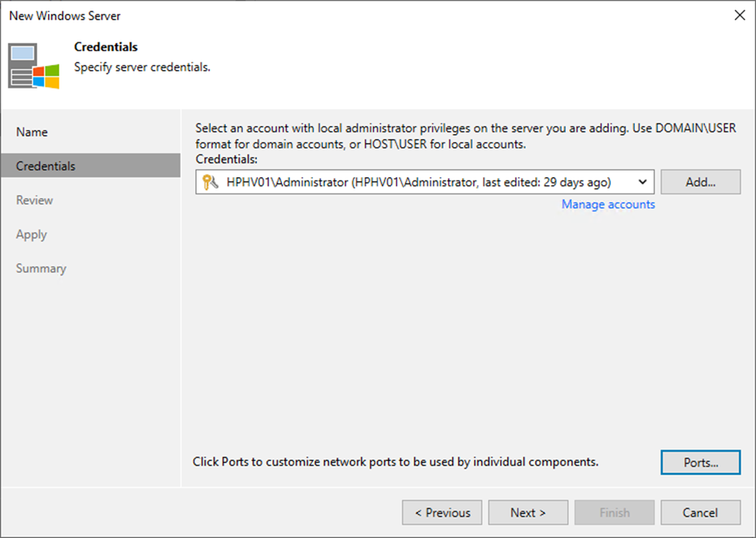Select the Credentials step in sidebar

(x=91, y=166)
